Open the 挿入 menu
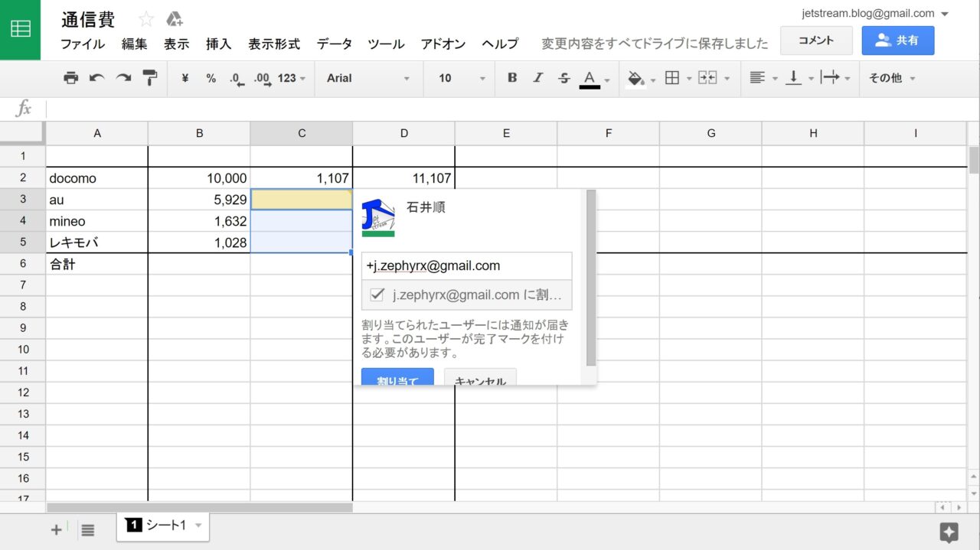980x550 pixels. [x=218, y=44]
